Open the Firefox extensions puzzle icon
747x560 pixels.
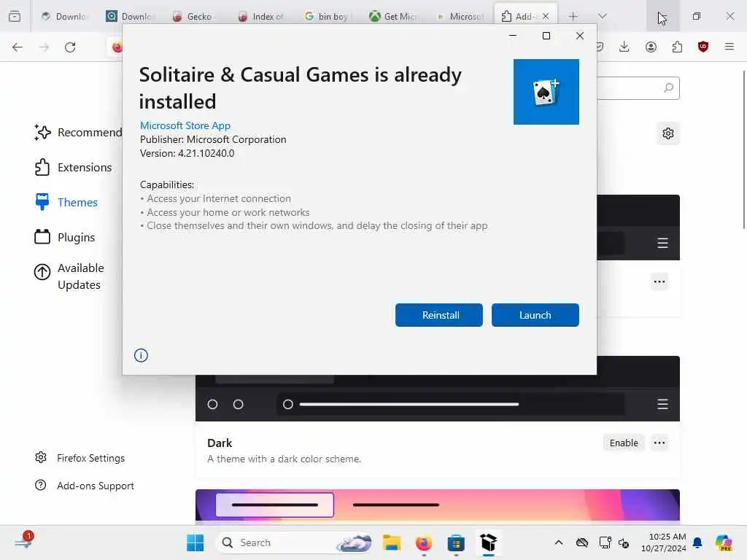[x=677, y=47]
